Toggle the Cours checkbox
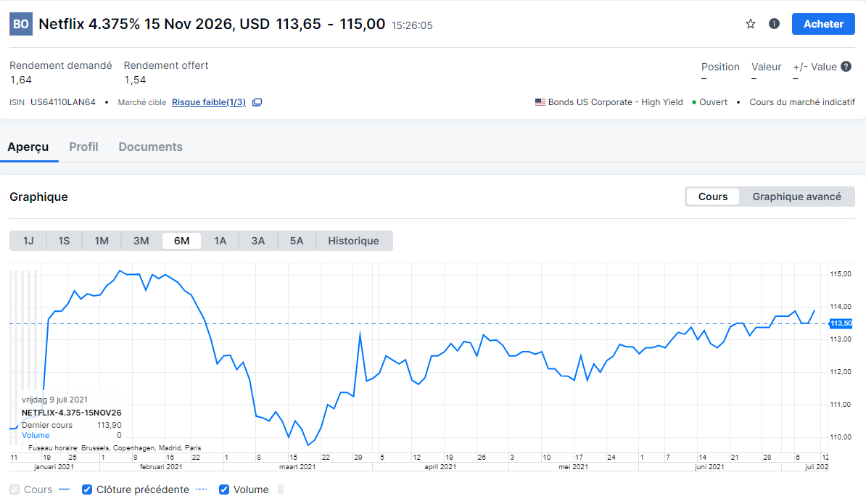 tap(15, 489)
